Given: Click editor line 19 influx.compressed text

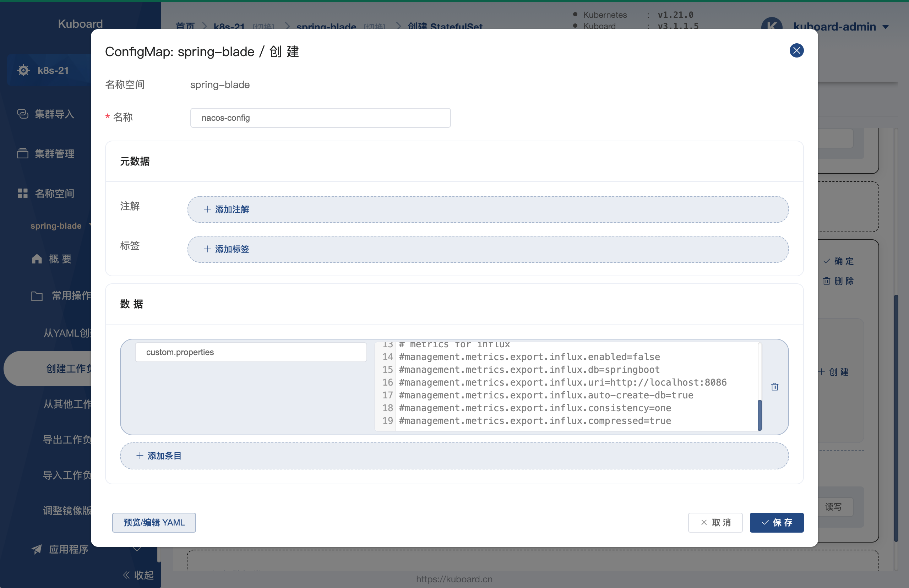Looking at the screenshot, I should pyautogui.click(x=535, y=420).
